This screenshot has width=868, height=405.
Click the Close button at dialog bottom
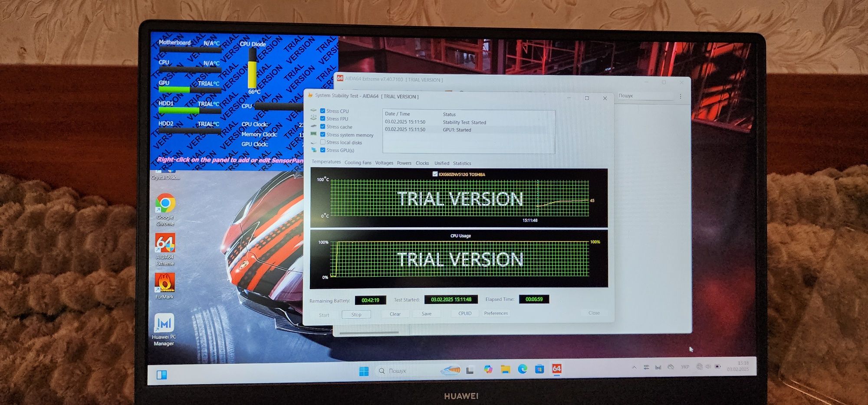tap(594, 313)
